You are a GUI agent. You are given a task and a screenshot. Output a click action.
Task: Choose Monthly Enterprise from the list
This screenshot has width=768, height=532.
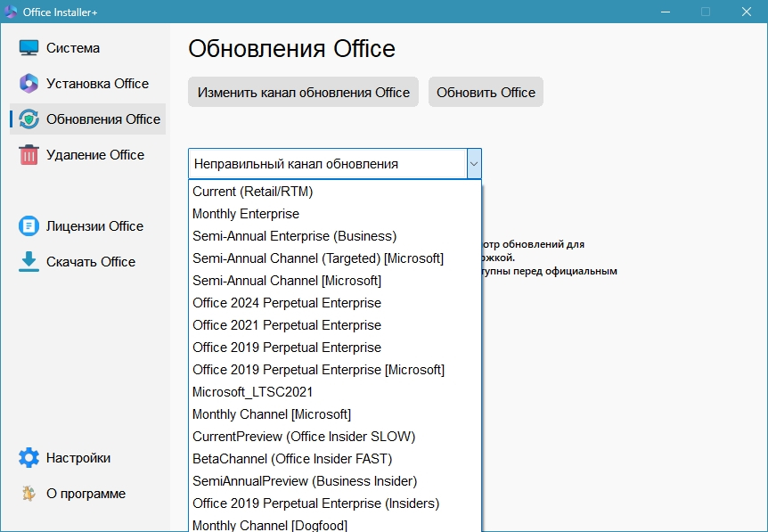pyautogui.click(x=246, y=214)
